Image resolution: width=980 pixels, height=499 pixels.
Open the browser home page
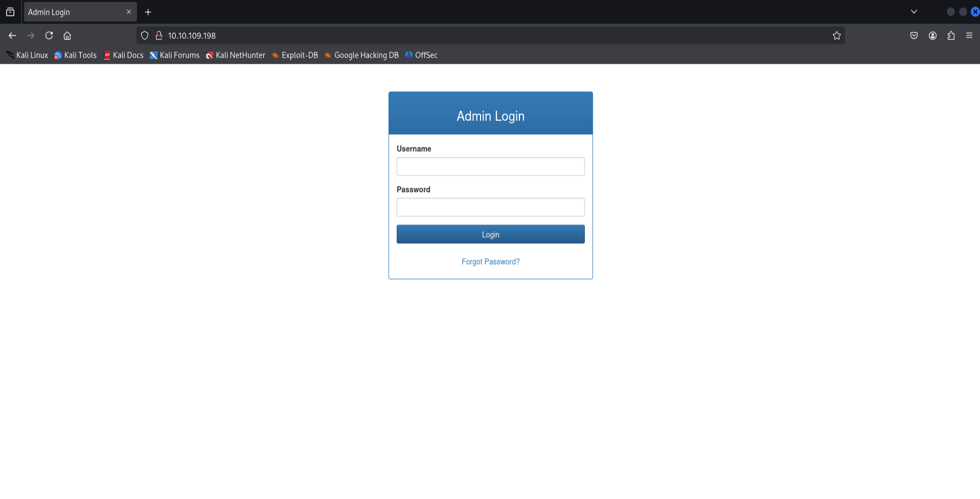[67, 36]
